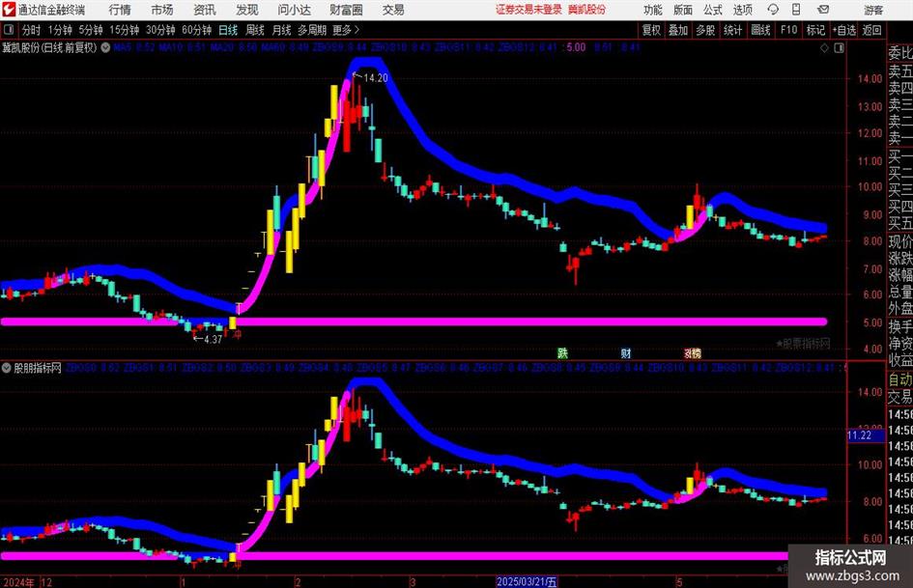Expand the main chart indicator dropdown arrow
Screen dimensions: 913x588
coord(105,47)
